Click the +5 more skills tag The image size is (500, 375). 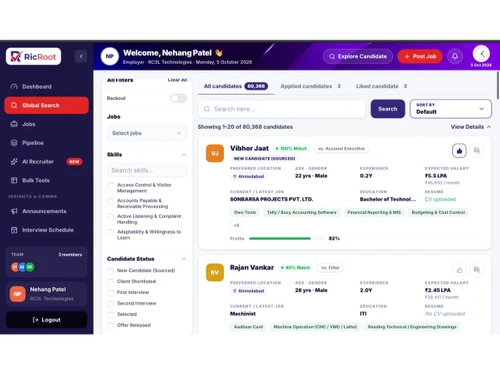[236, 225]
